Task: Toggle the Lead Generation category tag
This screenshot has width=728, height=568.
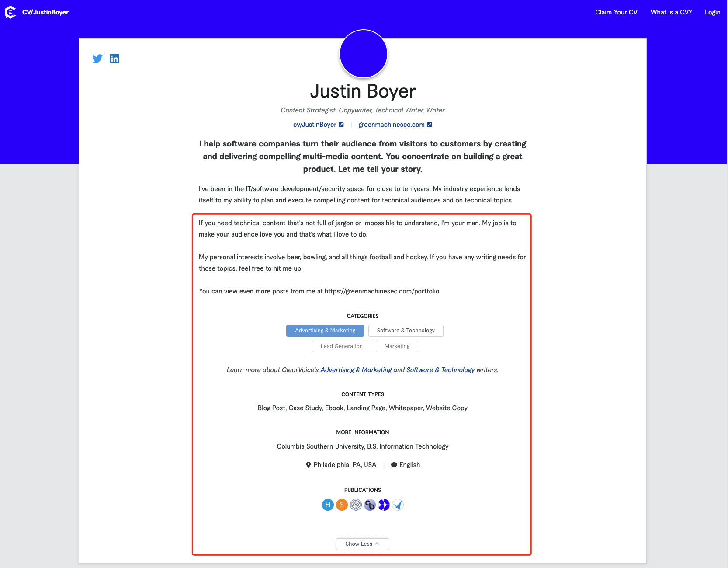Action: (341, 346)
